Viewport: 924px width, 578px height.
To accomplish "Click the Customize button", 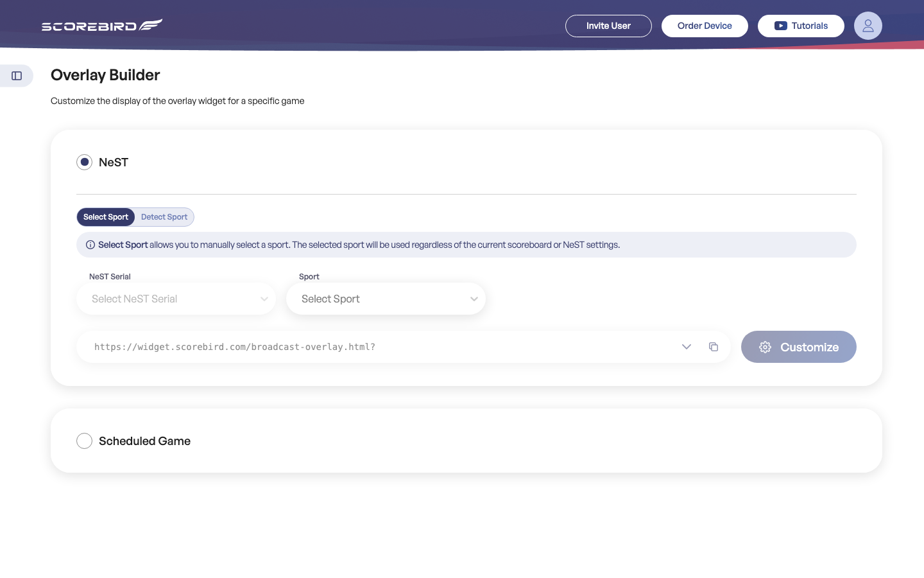I will pyautogui.click(x=798, y=347).
